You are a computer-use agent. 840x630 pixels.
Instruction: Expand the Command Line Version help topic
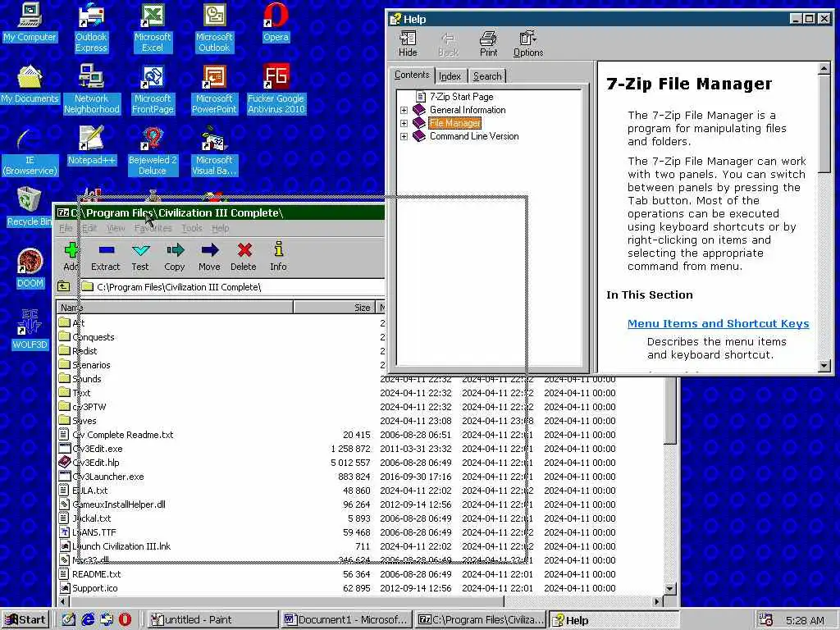click(404, 137)
